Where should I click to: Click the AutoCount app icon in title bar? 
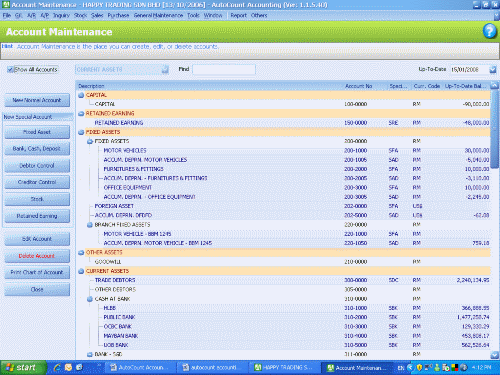point(6,5)
